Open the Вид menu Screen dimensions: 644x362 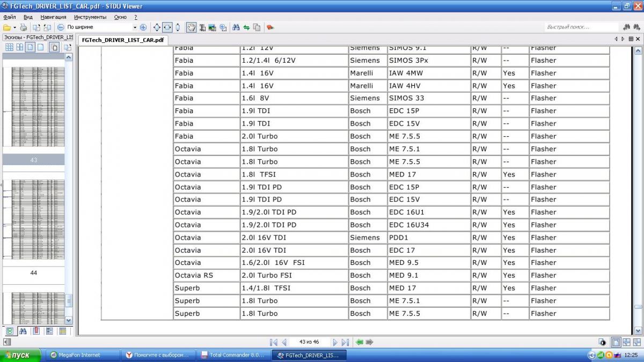[28, 17]
